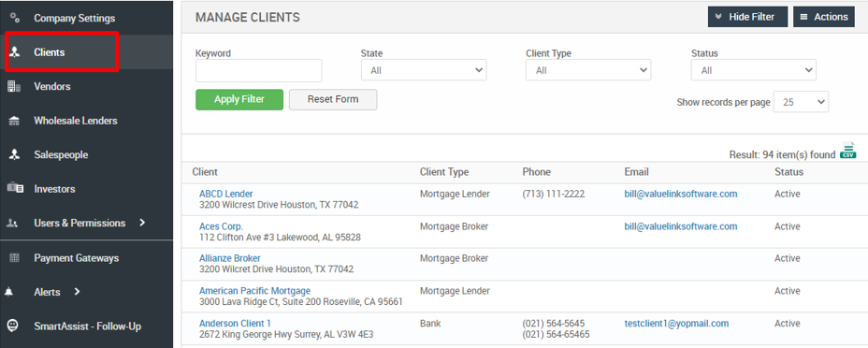The height and width of the screenshot is (348, 868).
Task: Expand the Users & Permissions submenu arrow
Action: tap(142, 223)
